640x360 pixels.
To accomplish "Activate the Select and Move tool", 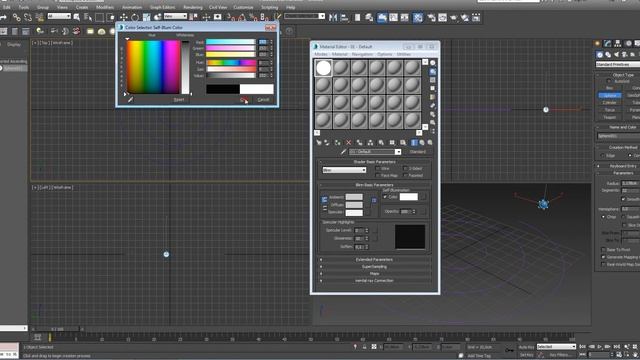I will click(x=124, y=17).
